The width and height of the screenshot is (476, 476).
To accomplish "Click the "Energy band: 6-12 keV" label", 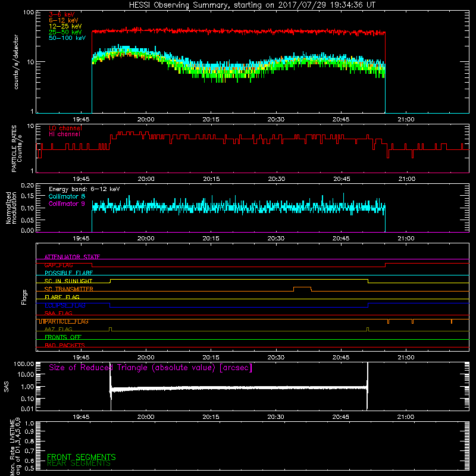I will coord(84,189).
